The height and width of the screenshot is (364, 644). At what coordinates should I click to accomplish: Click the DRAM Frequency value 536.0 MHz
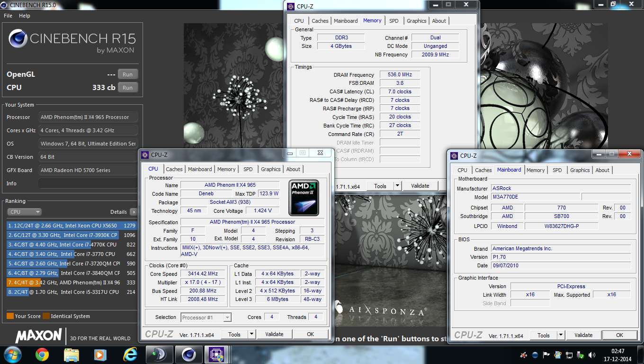click(400, 75)
